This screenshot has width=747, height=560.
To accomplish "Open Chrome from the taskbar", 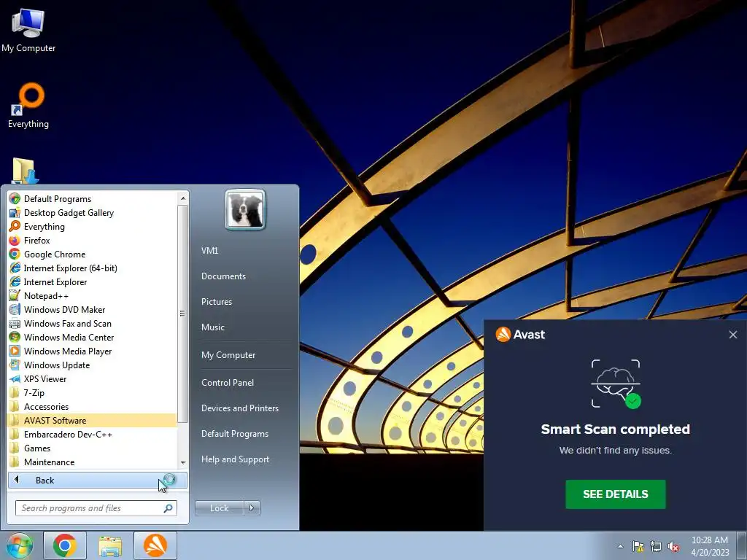I will tap(65, 545).
